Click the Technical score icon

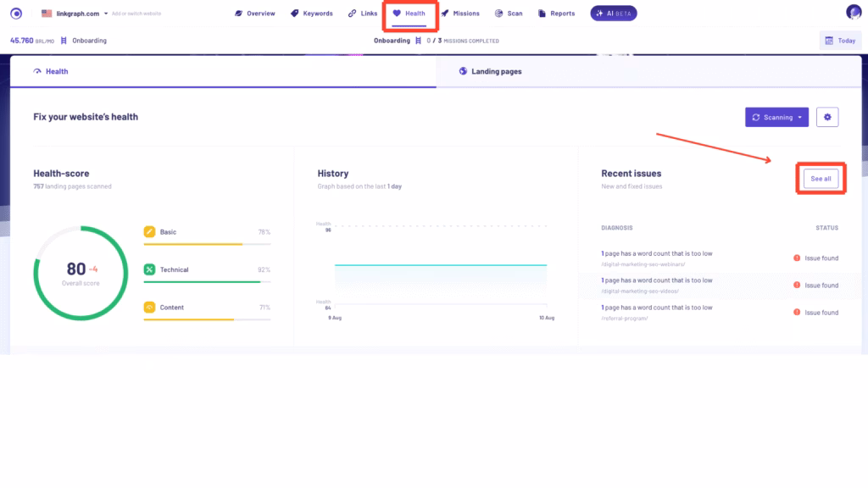150,269
